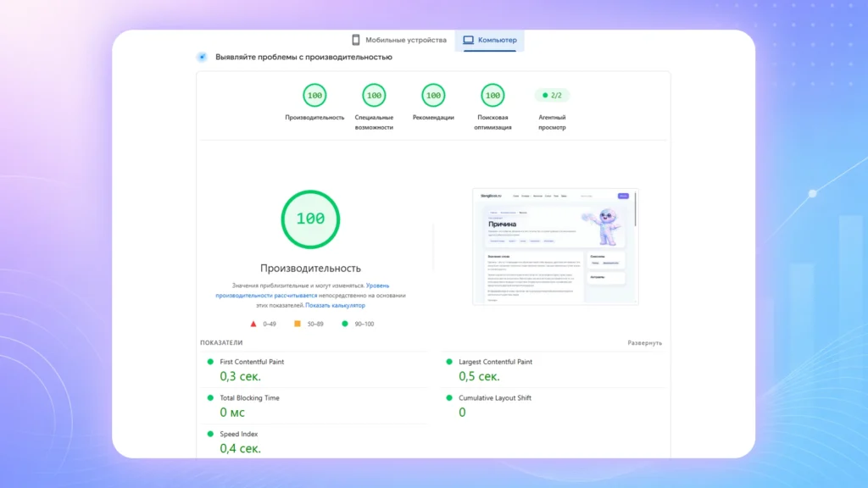Open the Агентный просмотр 2/2 badge
Viewport: 868px width, 488px height.
tap(552, 95)
